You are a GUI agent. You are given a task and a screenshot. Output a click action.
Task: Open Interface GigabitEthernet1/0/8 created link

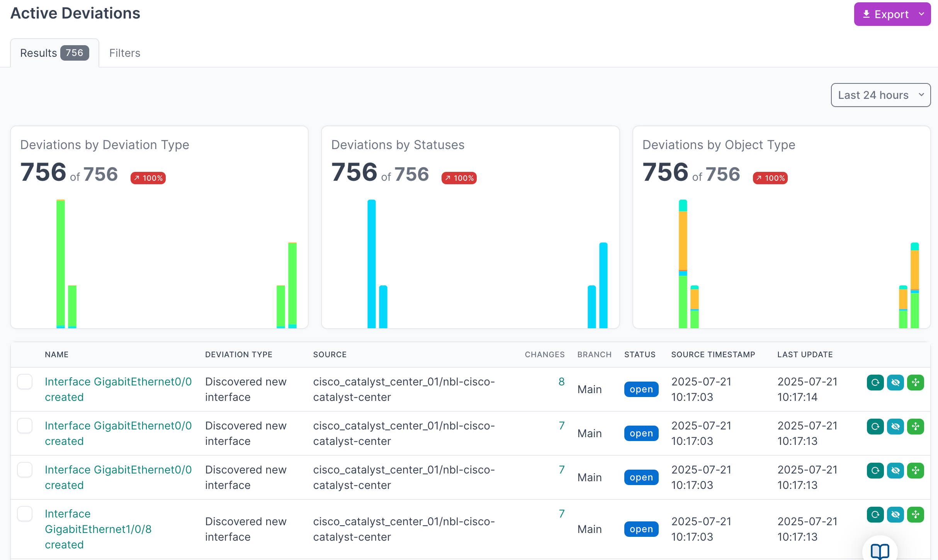click(x=98, y=529)
